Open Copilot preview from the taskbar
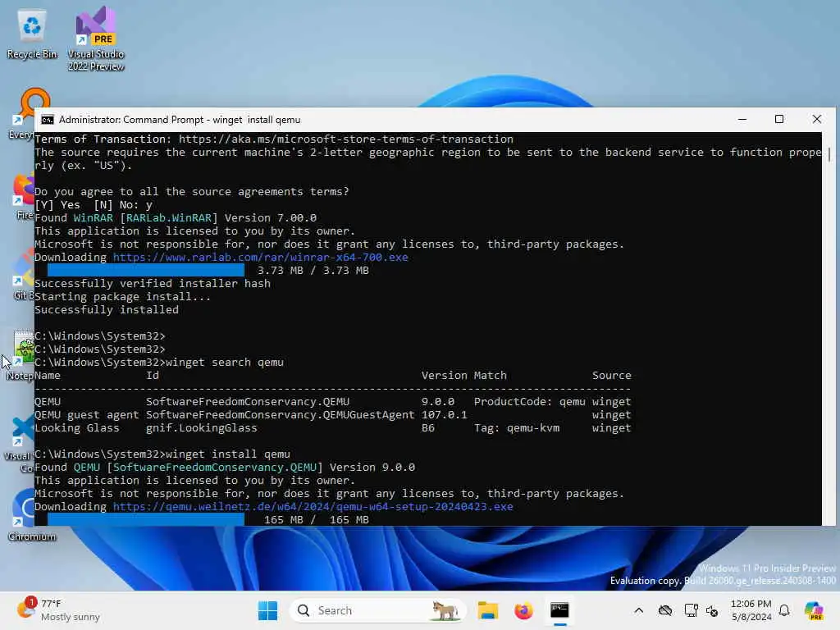The image size is (840, 630). pos(814,610)
